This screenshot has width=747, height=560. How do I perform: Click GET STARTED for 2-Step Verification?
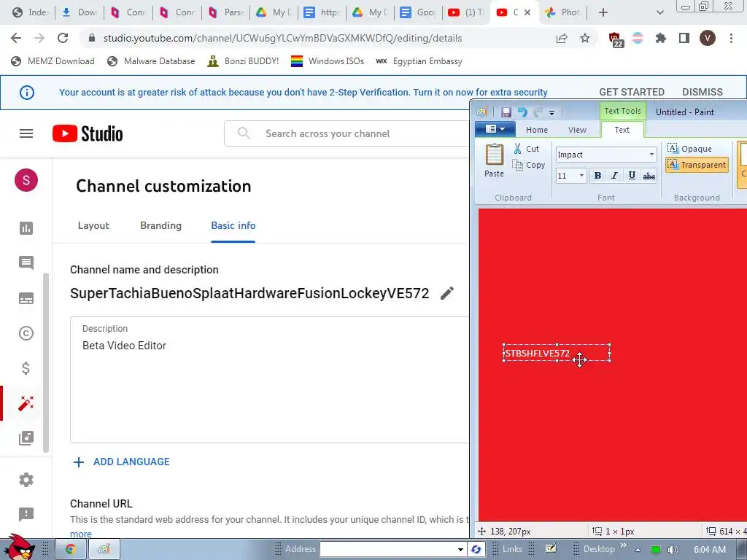[632, 92]
